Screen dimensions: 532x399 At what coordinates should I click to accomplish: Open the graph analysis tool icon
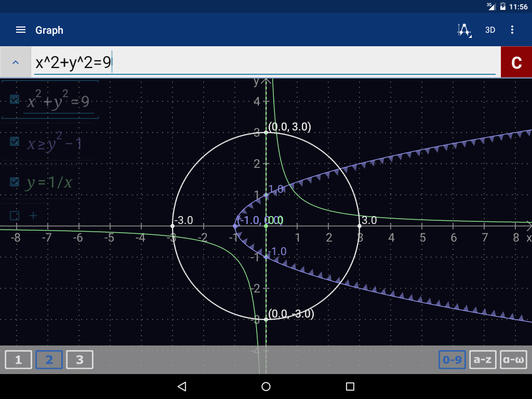464,30
